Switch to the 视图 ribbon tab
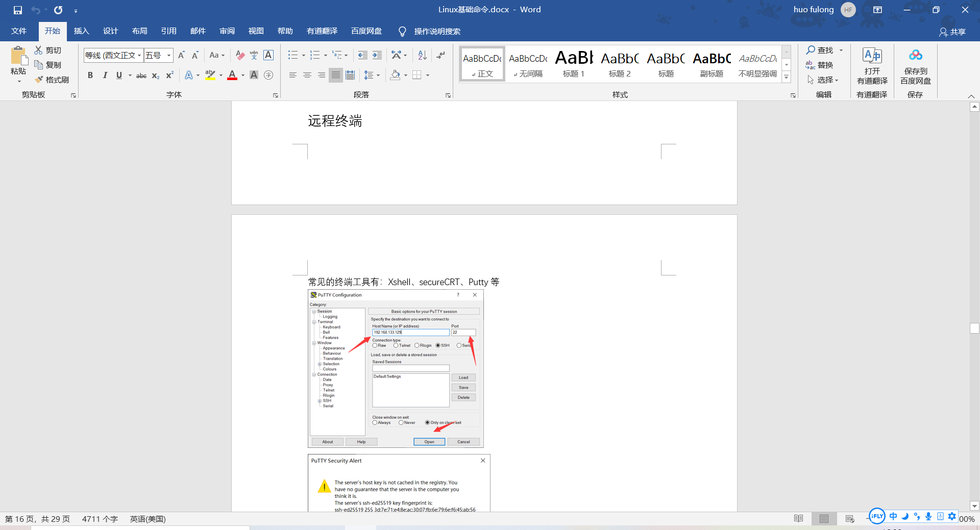This screenshot has height=530, width=980. coord(256,31)
